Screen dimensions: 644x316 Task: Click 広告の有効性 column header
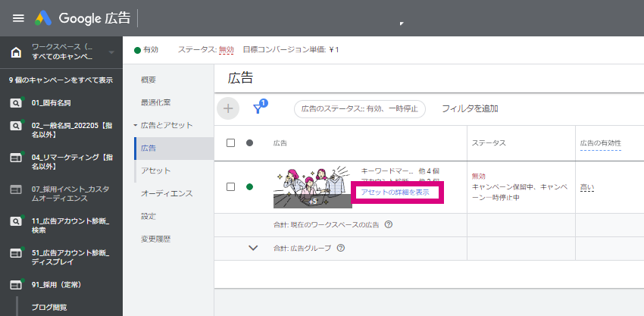(x=601, y=142)
